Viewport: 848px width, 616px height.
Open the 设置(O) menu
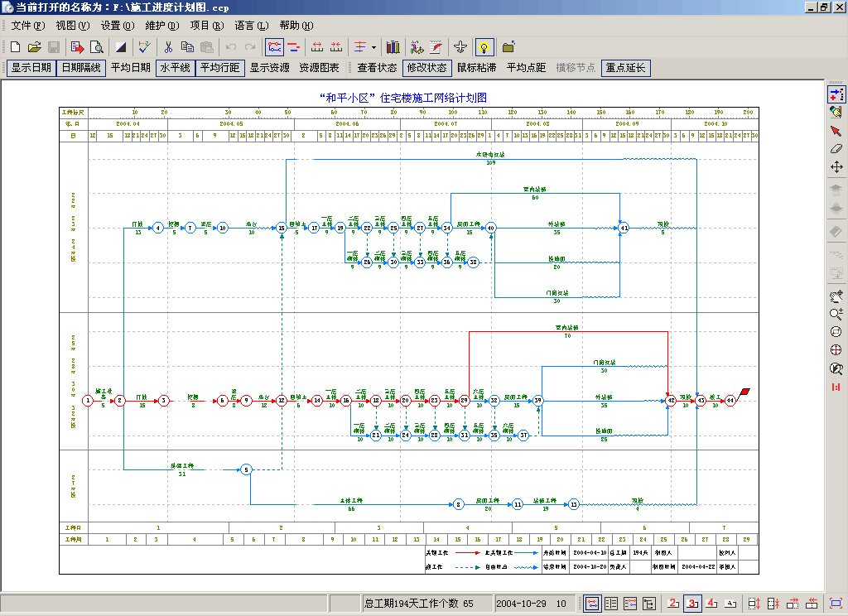coord(118,26)
